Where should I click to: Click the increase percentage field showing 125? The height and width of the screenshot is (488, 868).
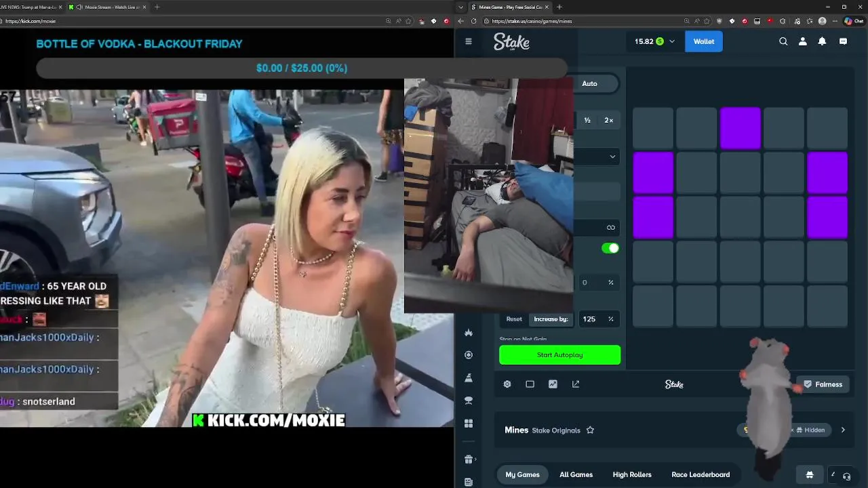coord(597,319)
